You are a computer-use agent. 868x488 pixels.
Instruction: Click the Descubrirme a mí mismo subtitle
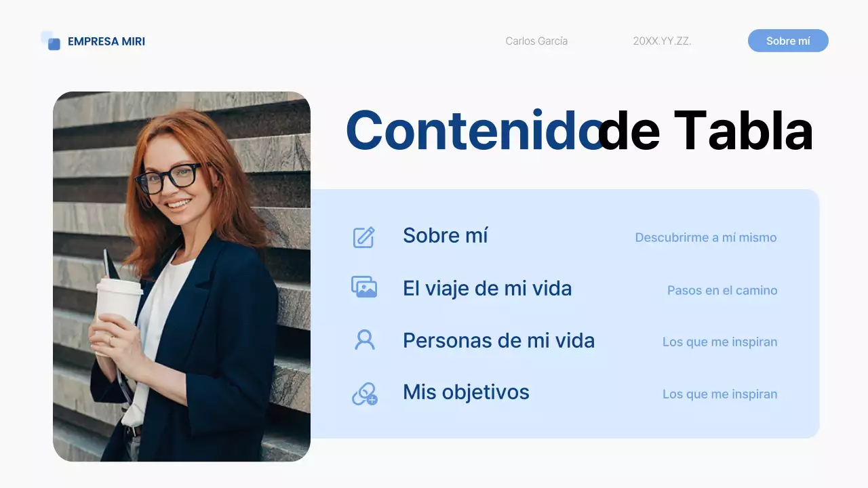pos(706,238)
